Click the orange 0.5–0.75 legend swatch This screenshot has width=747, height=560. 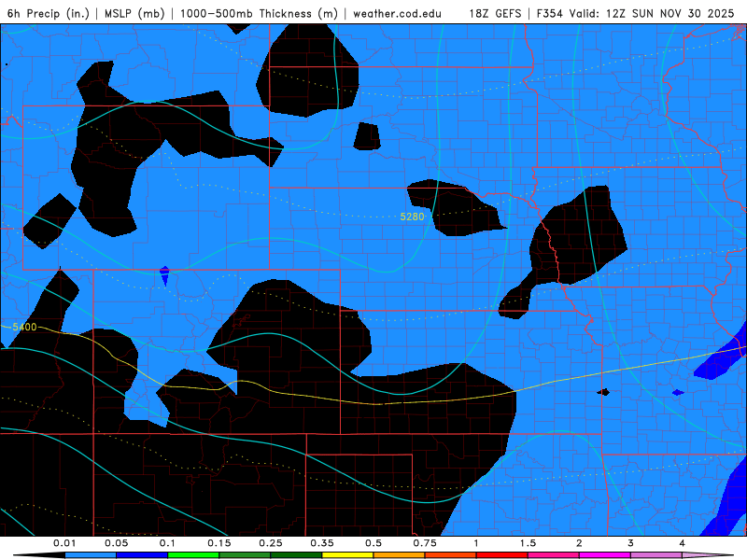[400, 555]
